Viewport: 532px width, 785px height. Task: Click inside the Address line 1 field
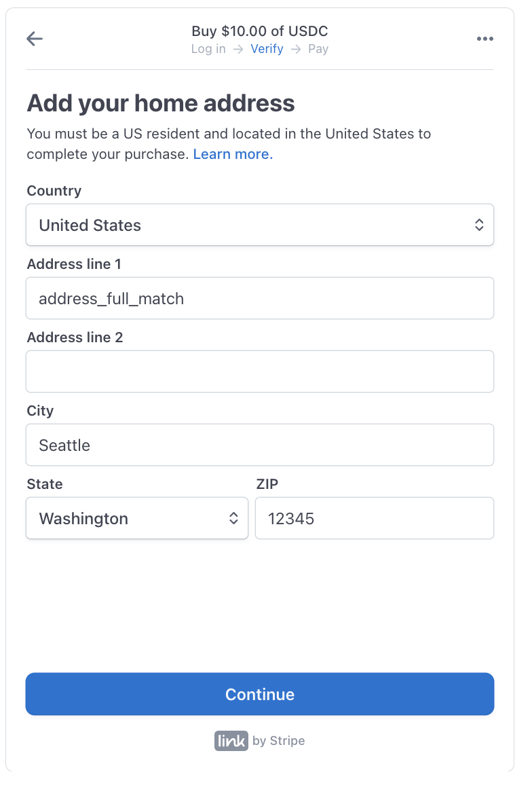(x=260, y=298)
